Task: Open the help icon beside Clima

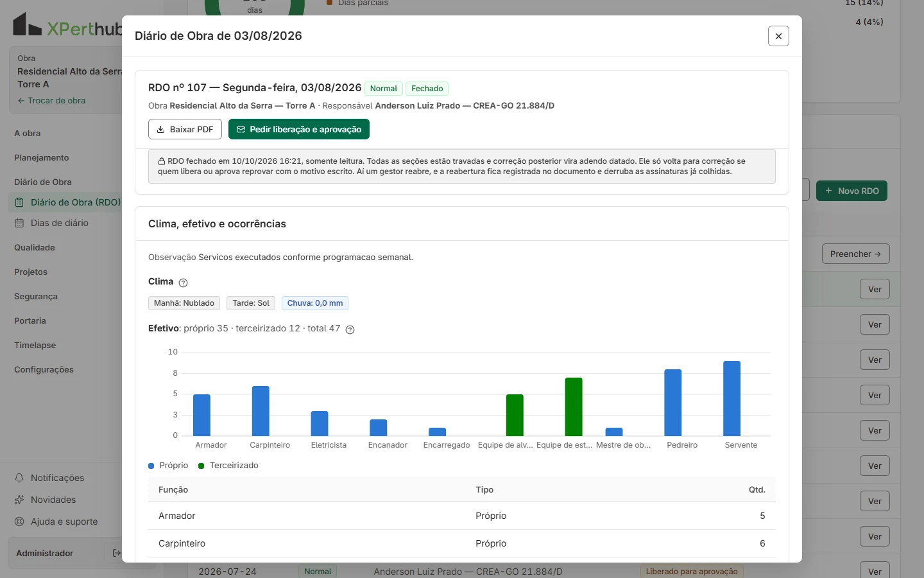Action: pos(183,283)
